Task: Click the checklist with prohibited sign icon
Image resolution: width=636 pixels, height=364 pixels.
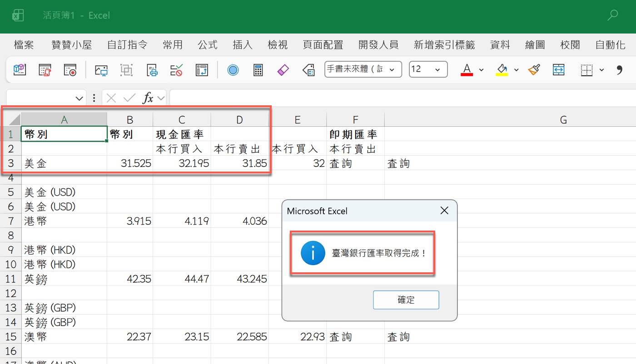Action: click(x=177, y=69)
